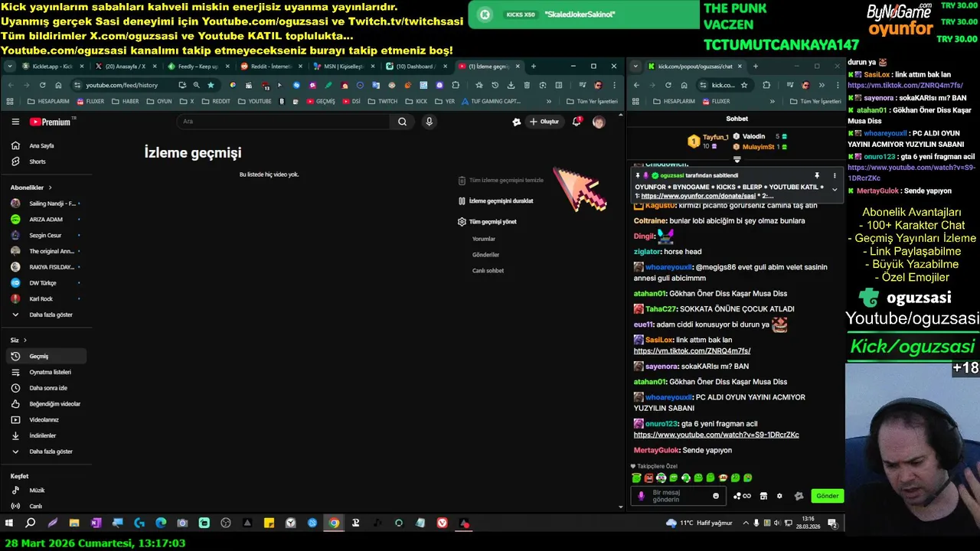Start YouTube voice search with microphone

[x=429, y=122]
